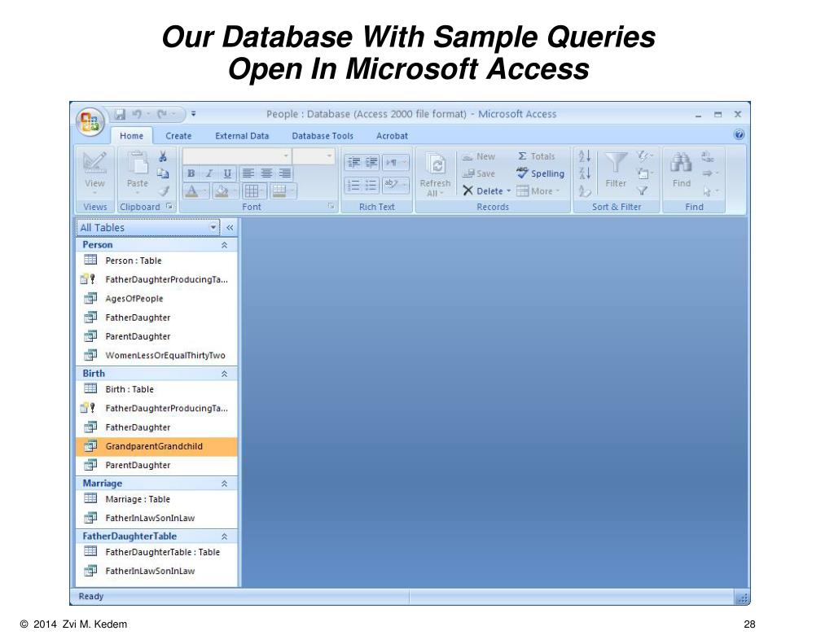The height and width of the screenshot is (644, 834).
Task: Collapse the navigation pane with shutter button
Action: click(x=230, y=228)
